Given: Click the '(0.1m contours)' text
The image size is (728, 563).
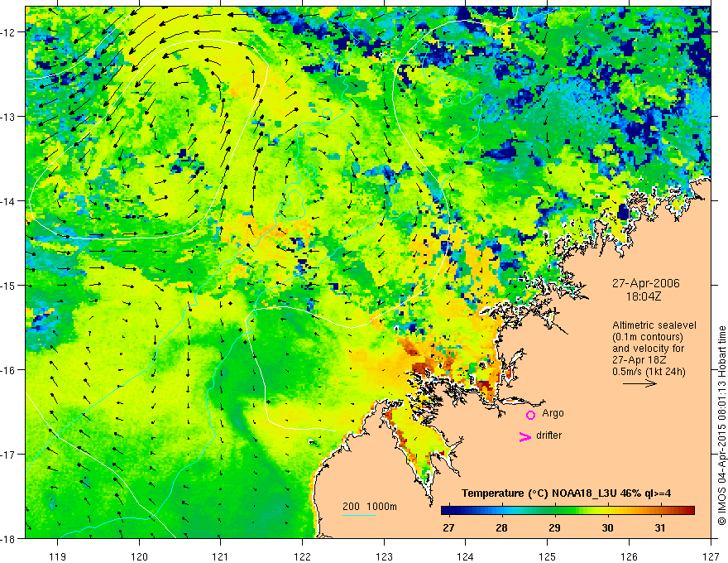Looking at the screenshot, I should [648, 337].
